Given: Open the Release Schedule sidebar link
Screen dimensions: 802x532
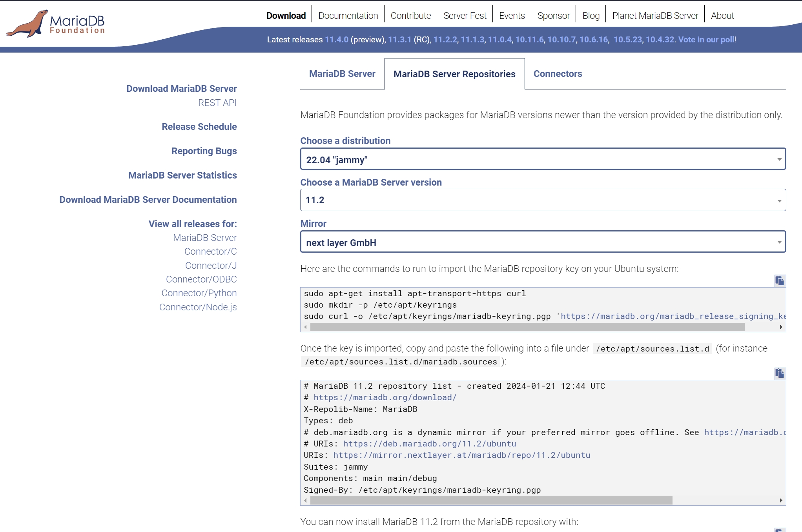Looking at the screenshot, I should [x=199, y=127].
